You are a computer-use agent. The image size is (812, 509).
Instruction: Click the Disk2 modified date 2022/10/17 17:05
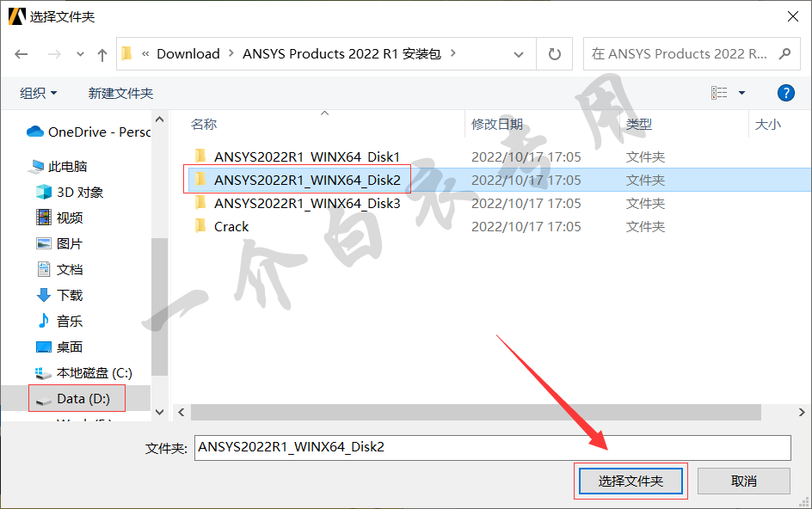pos(526,181)
